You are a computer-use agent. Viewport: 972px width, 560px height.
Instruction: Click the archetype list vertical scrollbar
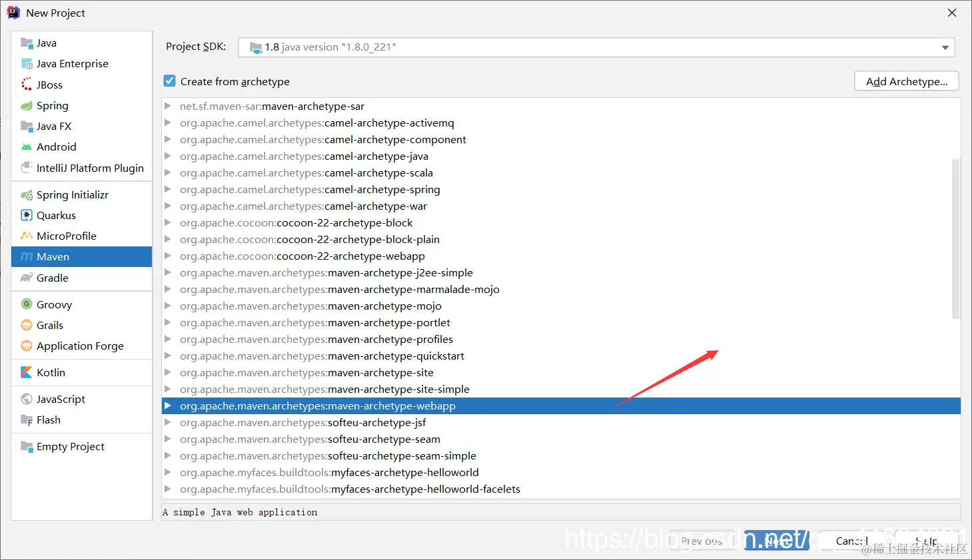click(956, 238)
